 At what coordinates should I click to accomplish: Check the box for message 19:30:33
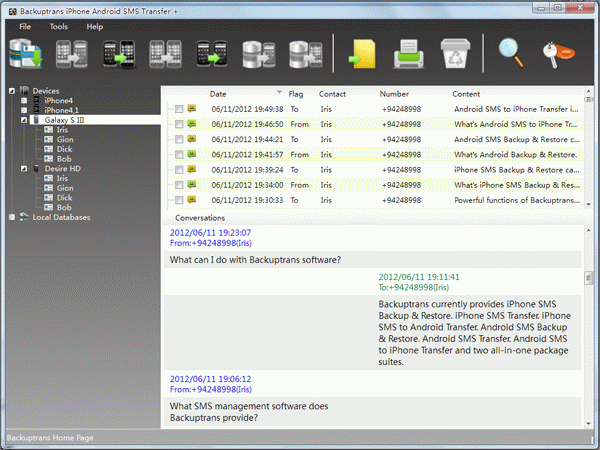point(179,200)
